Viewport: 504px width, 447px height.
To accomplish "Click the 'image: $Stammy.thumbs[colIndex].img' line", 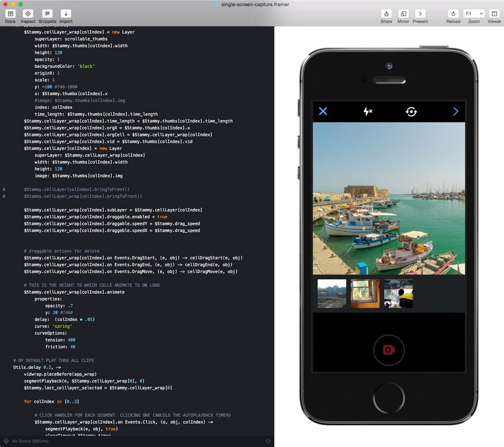I will tap(79, 176).
